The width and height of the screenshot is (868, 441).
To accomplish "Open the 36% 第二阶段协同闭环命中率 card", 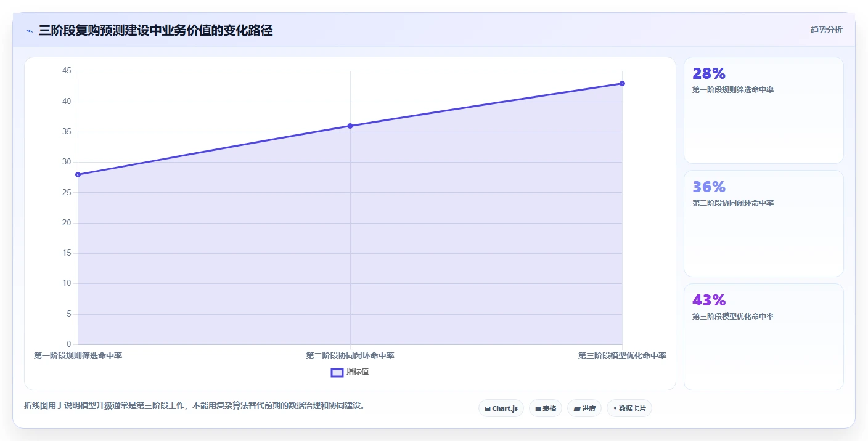I will coord(763,224).
